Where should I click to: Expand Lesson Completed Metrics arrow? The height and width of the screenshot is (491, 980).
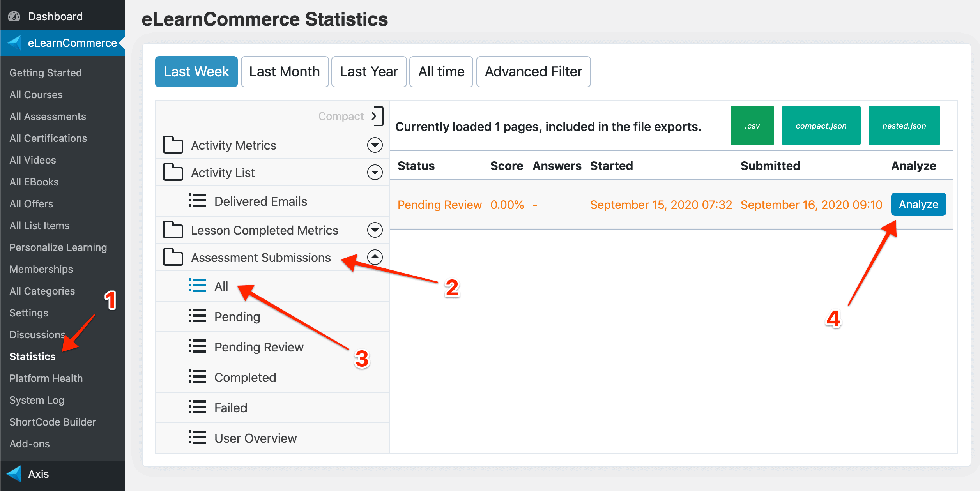pos(375,230)
